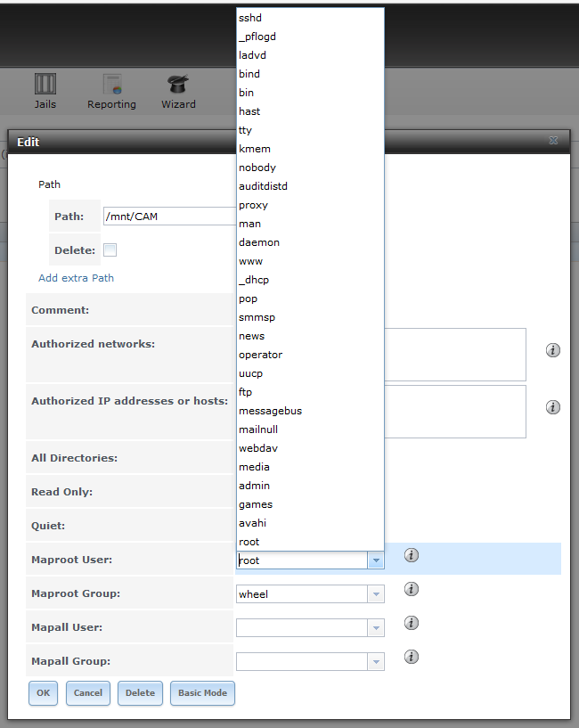Click info icon for Mapall User
This screenshot has height=728, width=579.
412,623
